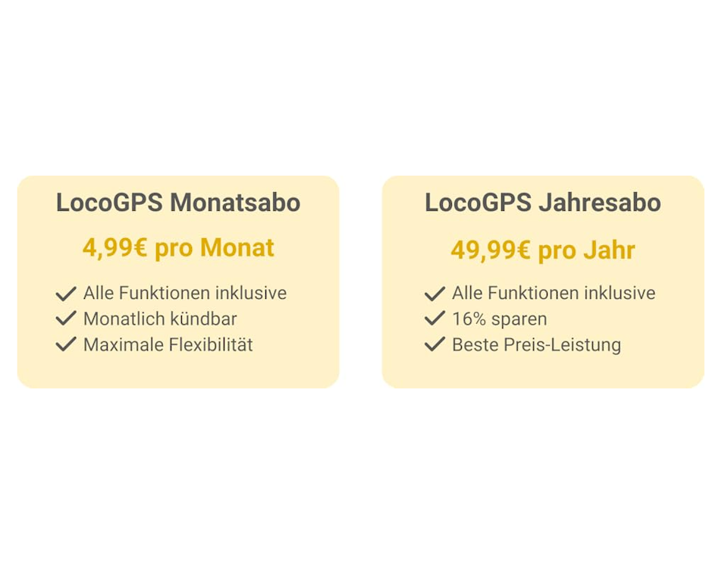Click checkmark next to 16% sparen
728x569 pixels.
[435, 318]
